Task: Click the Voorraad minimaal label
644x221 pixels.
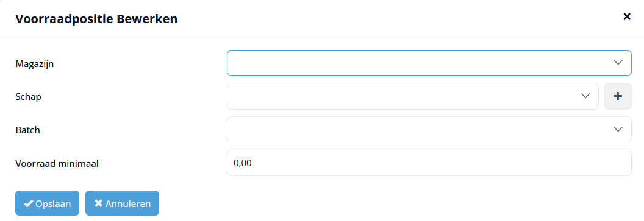Action: 57,163
